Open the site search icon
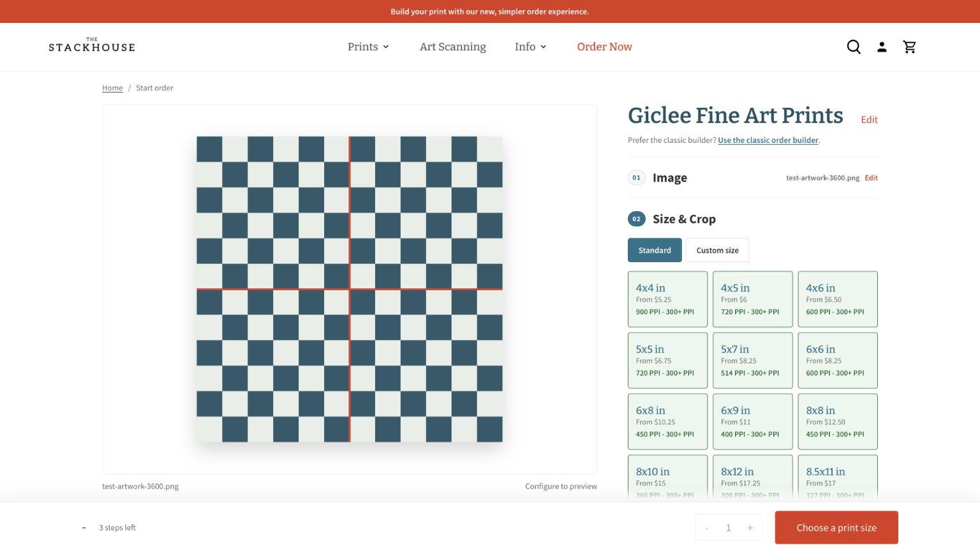Image resolution: width=980 pixels, height=553 pixels. tap(854, 47)
